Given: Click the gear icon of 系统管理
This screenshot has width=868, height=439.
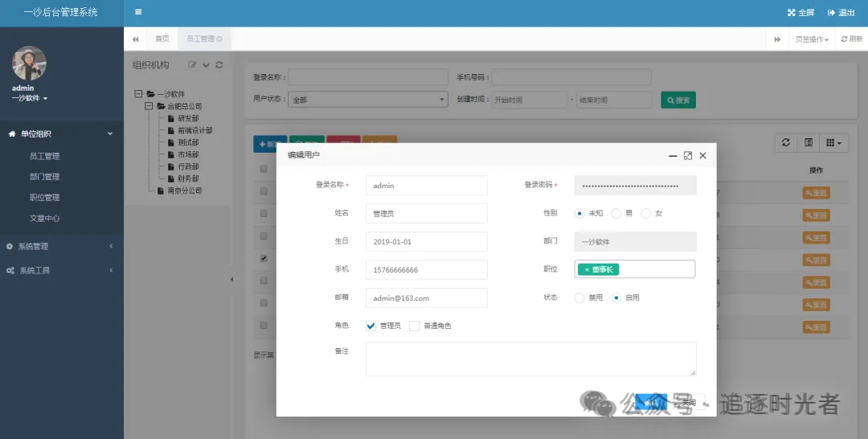Looking at the screenshot, I should point(10,246).
